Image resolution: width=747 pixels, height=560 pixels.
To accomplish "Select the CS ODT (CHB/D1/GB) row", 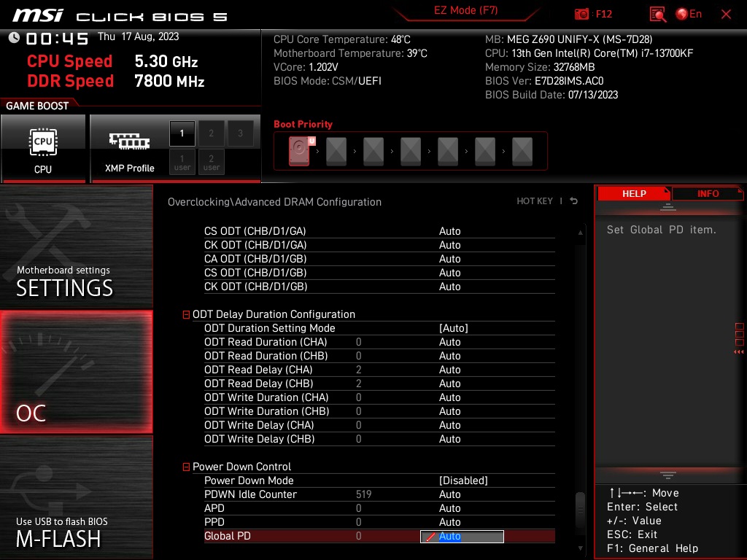I will click(379, 273).
